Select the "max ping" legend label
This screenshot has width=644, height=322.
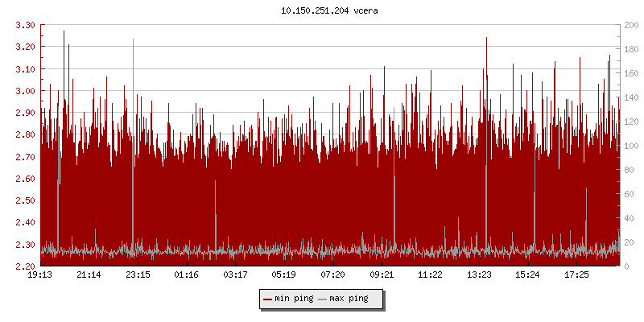click(349, 299)
